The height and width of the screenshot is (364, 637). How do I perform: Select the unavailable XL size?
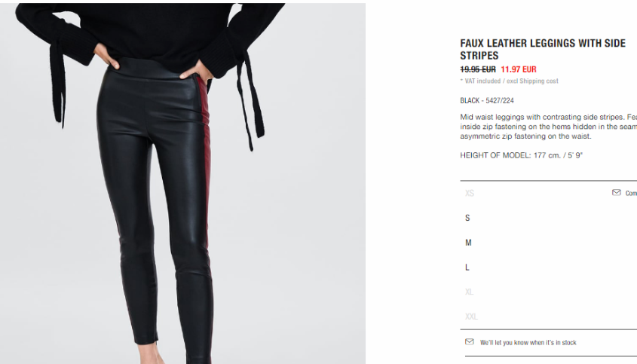click(469, 292)
